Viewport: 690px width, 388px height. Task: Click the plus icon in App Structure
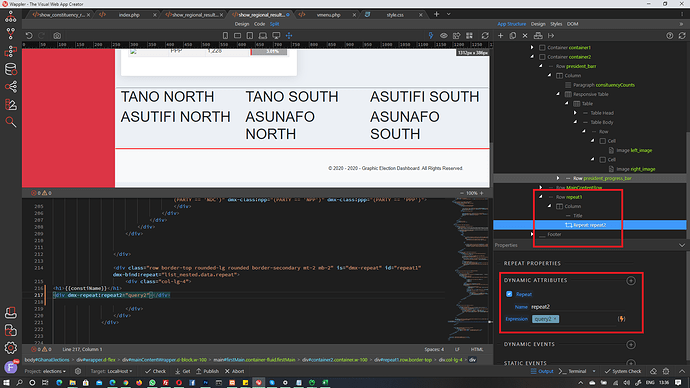[x=500, y=36]
